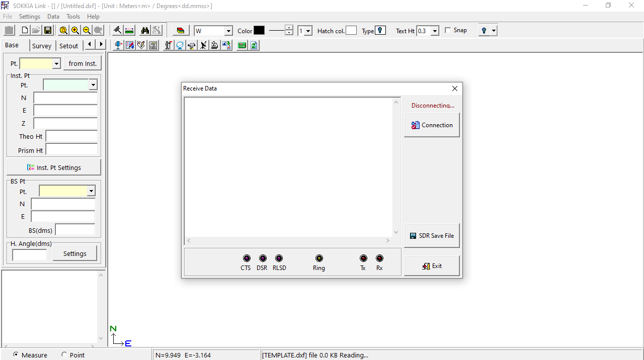Click the distance measure ruler icon
644x360 pixels.
click(129, 30)
